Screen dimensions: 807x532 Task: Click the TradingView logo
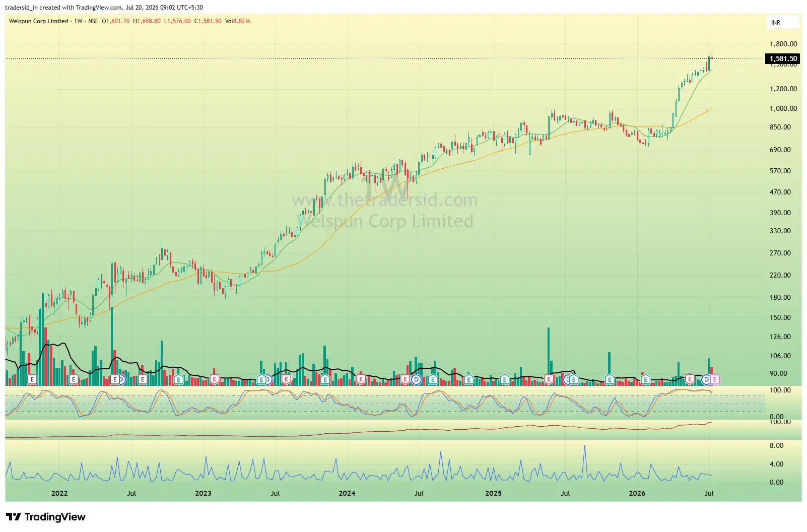point(46,517)
